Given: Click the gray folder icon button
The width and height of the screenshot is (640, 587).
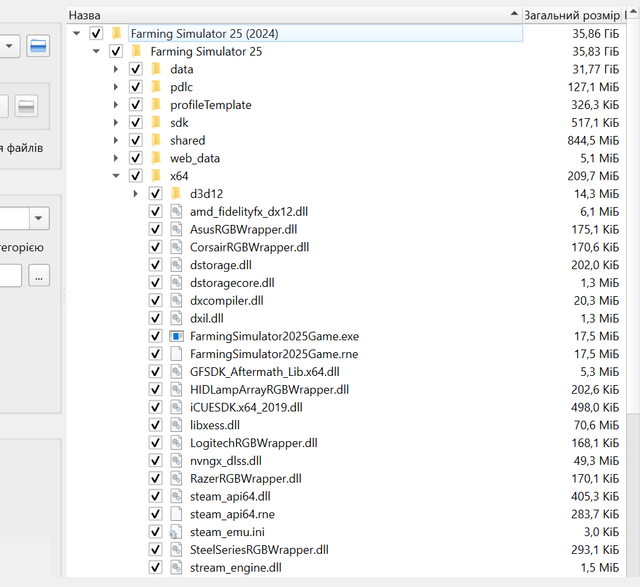Looking at the screenshot, I should point(27,106).
